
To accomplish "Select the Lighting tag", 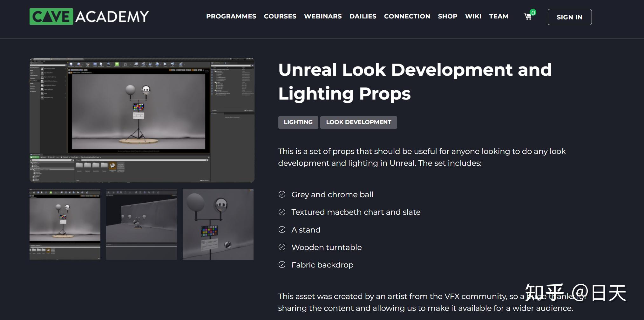I will [x=298, y=122].
